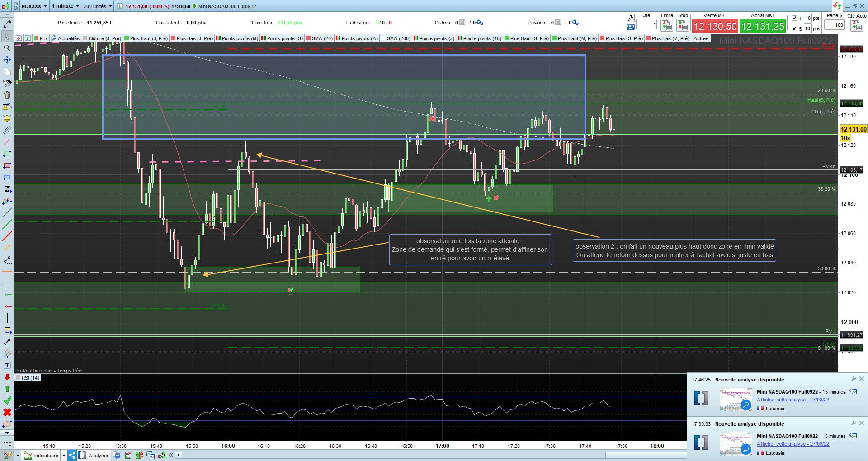The width and height of the screenshot is (868, 461).
Task: Click the red-green refresh sync icon
Action: point(837,6)
